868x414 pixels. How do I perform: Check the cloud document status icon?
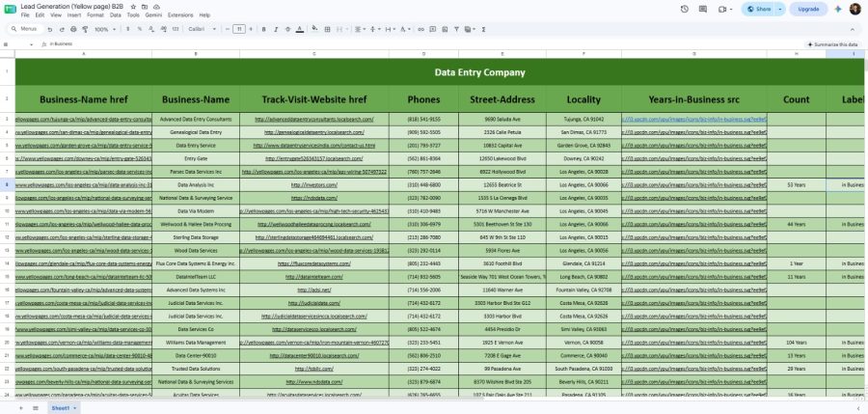pos(156,7)
